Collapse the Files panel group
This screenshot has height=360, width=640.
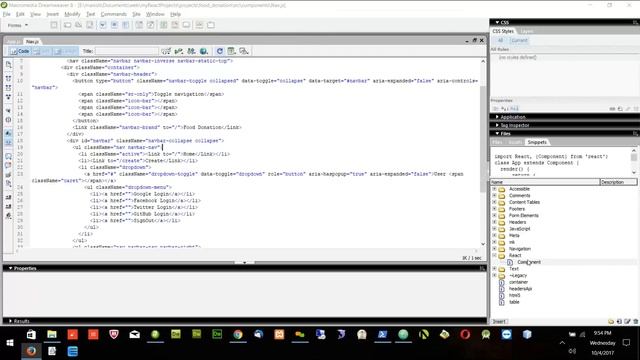point(497,133)
